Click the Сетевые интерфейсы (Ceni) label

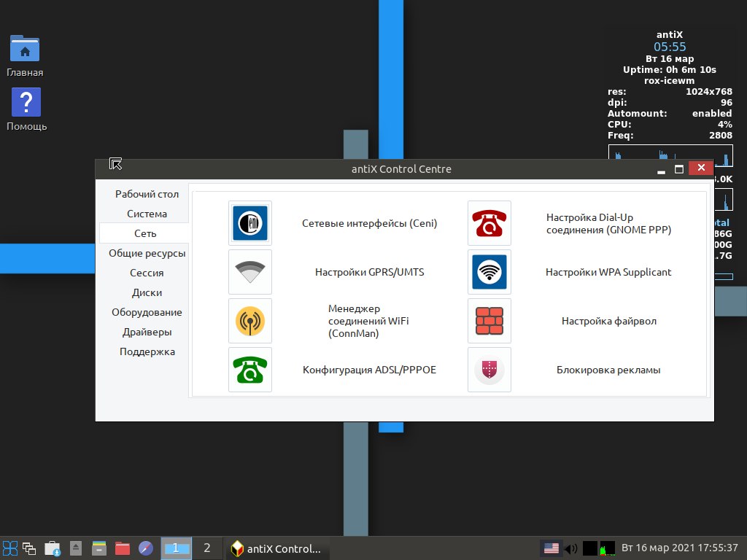pyautogui.click(x=369, y=223)
